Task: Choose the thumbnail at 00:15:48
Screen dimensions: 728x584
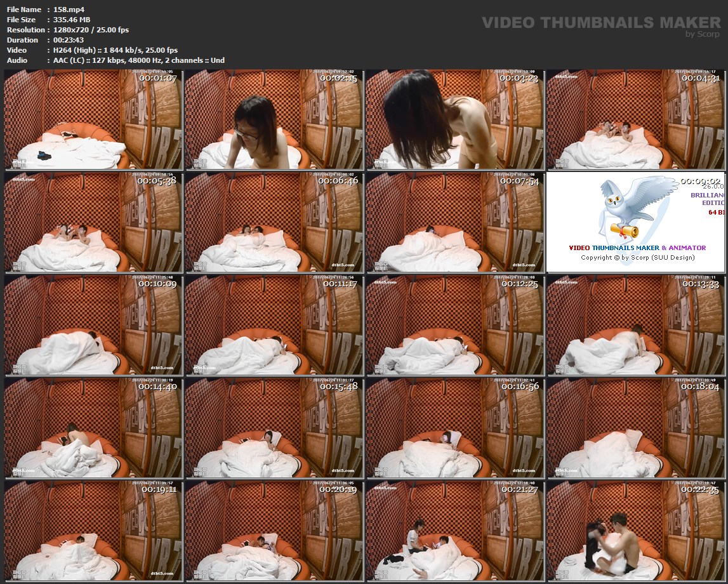Action: pos(274,428)
